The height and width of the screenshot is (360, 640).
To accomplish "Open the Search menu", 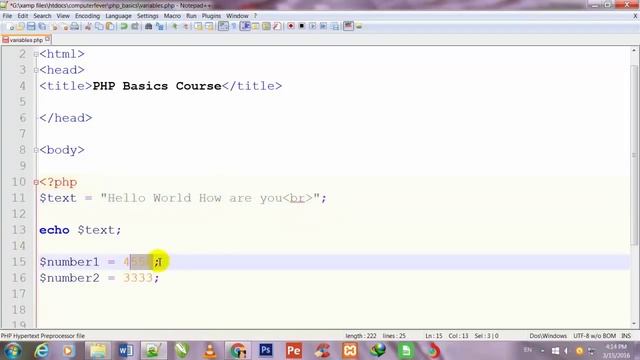I will (x=42, y=16).
